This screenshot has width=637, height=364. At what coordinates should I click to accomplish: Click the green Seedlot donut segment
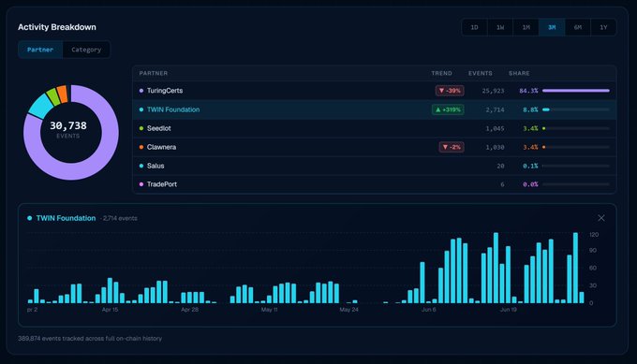(x=53, y=96)
